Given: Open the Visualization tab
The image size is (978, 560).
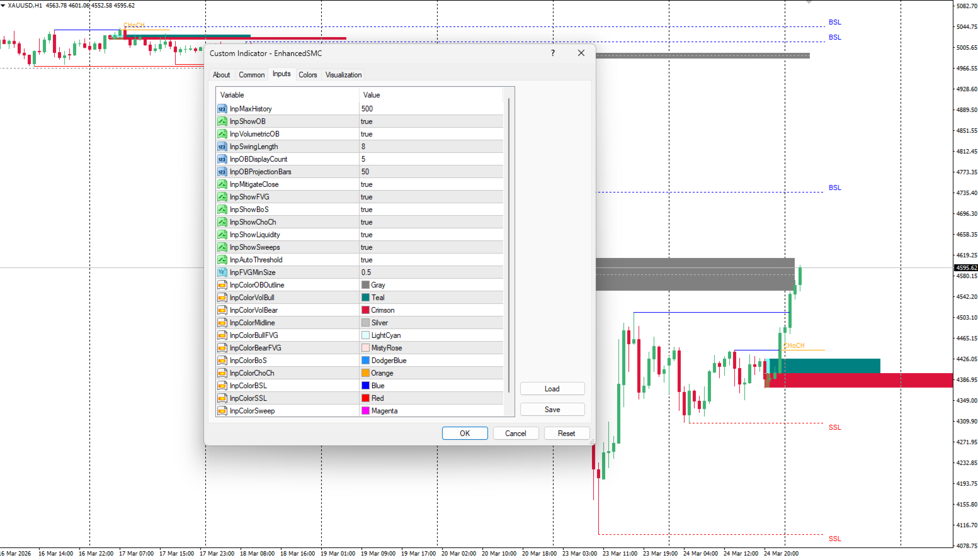Looking at the screenshot, I should (x=343, y=75).
